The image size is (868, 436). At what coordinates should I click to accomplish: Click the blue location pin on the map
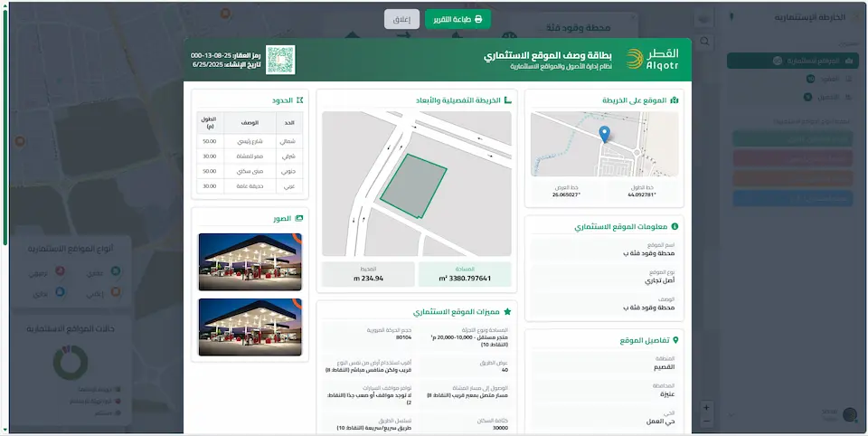coord(605,135)
